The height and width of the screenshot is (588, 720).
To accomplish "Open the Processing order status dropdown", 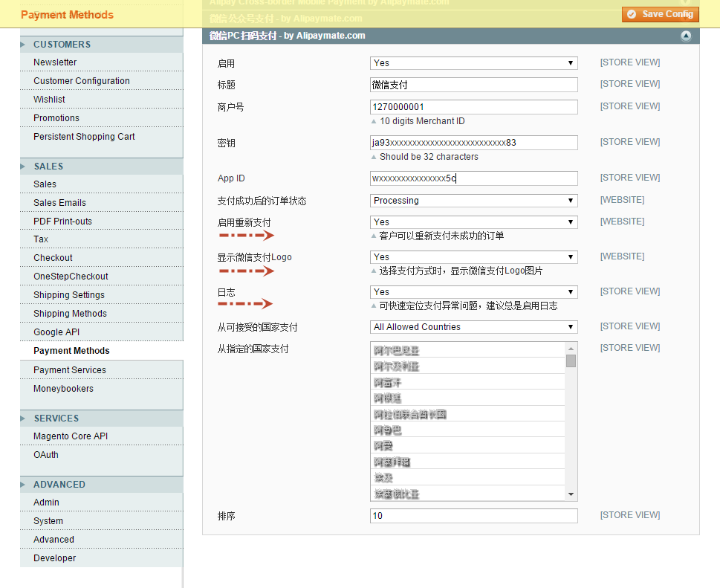I will (x=473, y=200).
